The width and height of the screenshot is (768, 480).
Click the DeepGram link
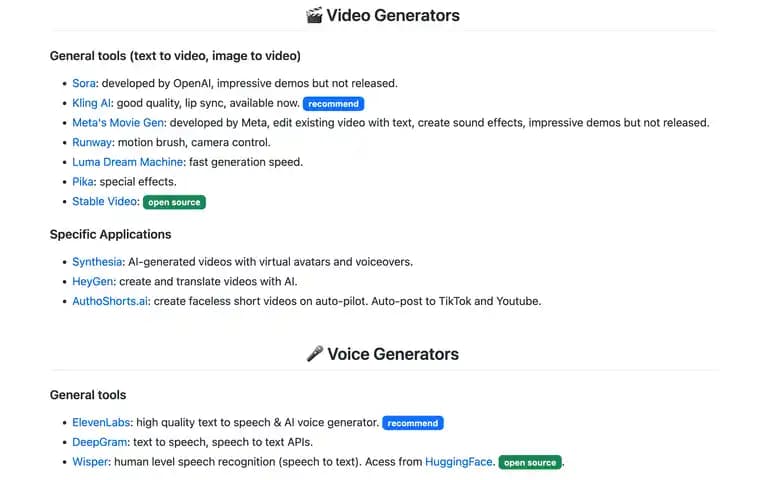click(x=99, y=442)
